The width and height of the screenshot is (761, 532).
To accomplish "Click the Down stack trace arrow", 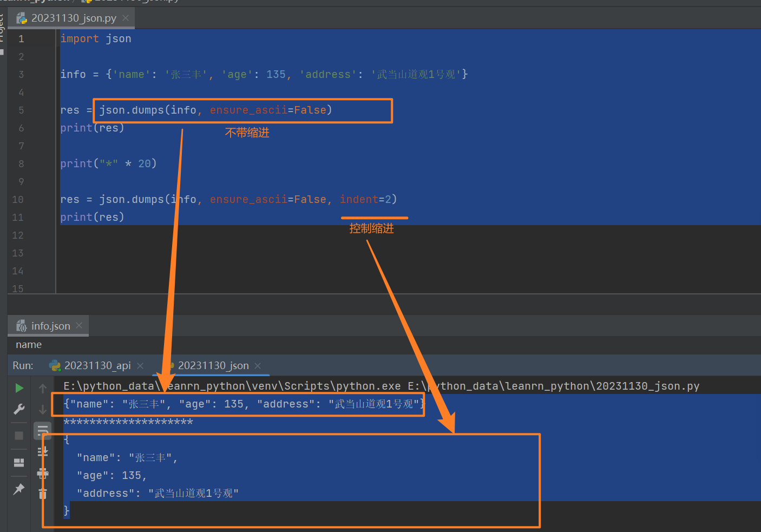I will point(43,410).
